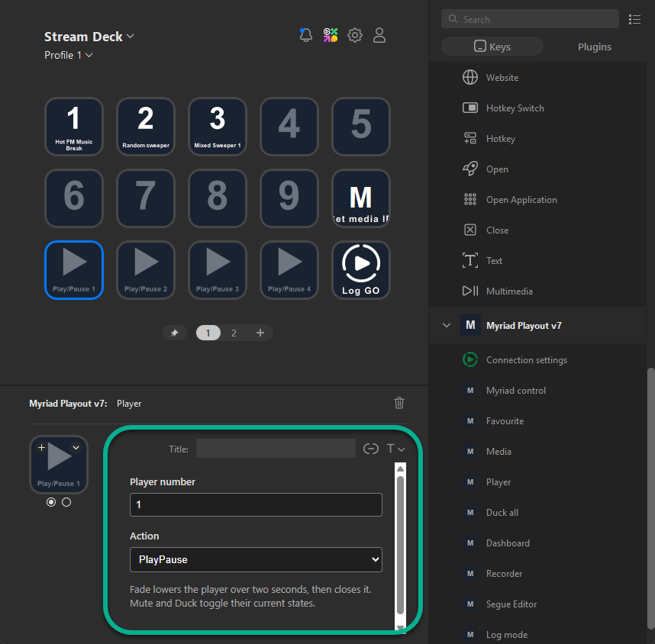The image size is (655, 644).
Task: Select the second key state radio button
Action: 66,502
